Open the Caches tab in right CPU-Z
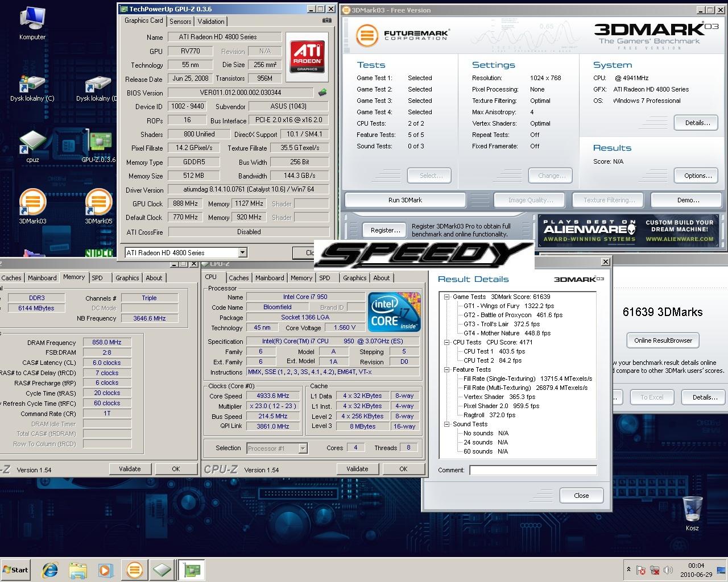 pyautogui.click(x=238, y=278)
